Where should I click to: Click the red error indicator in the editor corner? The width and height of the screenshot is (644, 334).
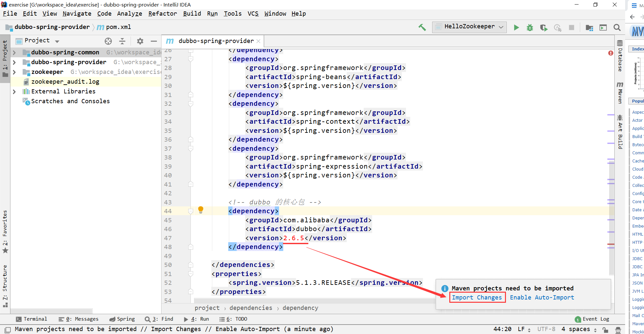click(x=611, y=53)
